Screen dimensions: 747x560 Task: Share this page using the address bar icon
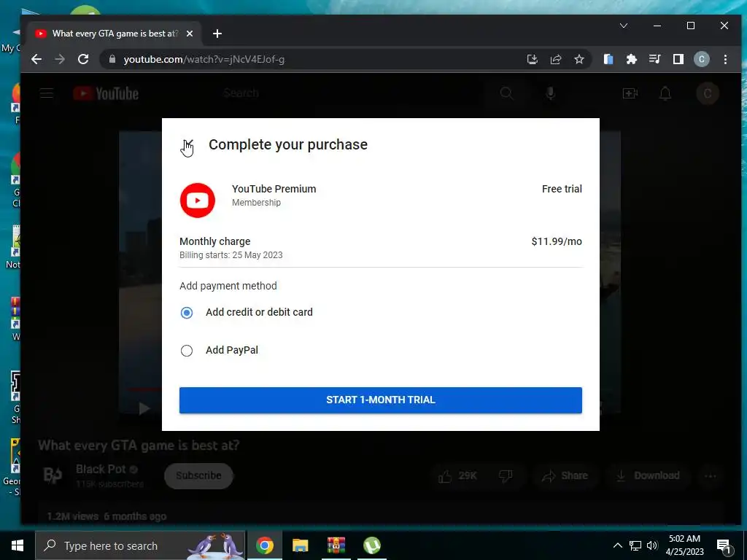(555, 60)
